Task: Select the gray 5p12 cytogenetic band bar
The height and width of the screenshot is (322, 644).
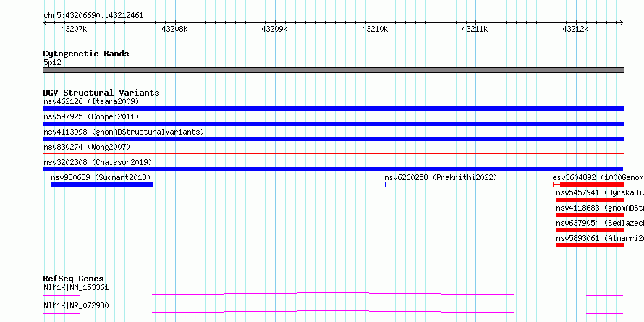Action: tap(333, 70)
